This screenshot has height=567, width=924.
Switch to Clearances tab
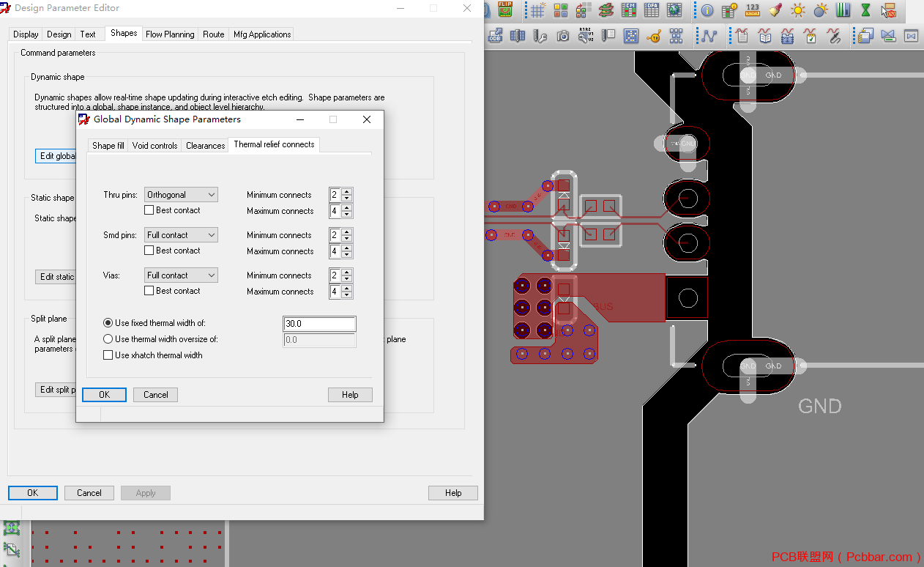(205, 146)
